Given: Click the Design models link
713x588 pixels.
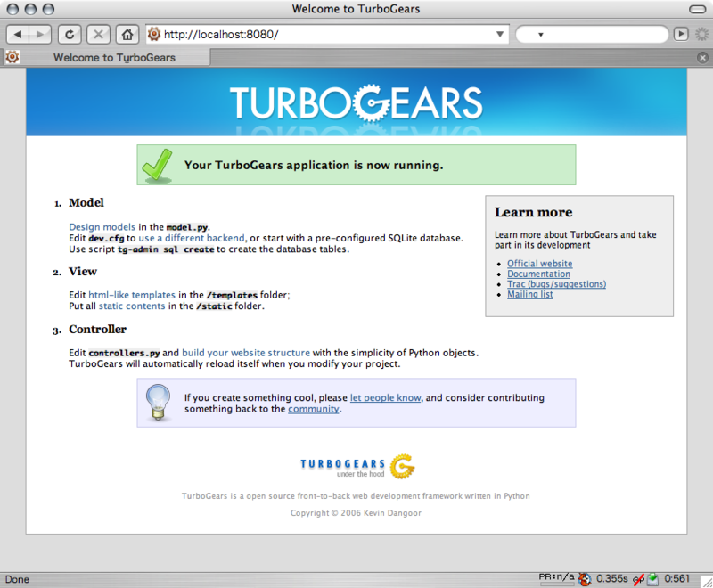Looking at the screenshot, I should click(102, 227).
